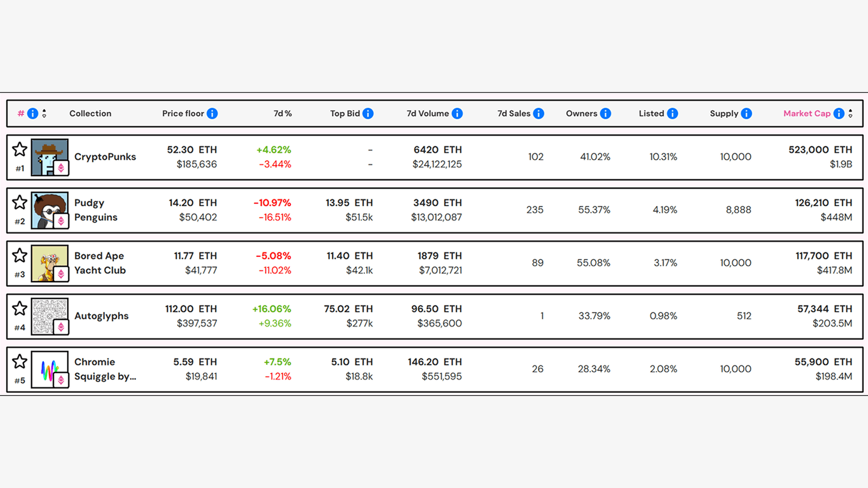This screenshot has width=868, height=488.
Task: Click Bored Ape listed value 3.17%
Action: coord(665,263)
